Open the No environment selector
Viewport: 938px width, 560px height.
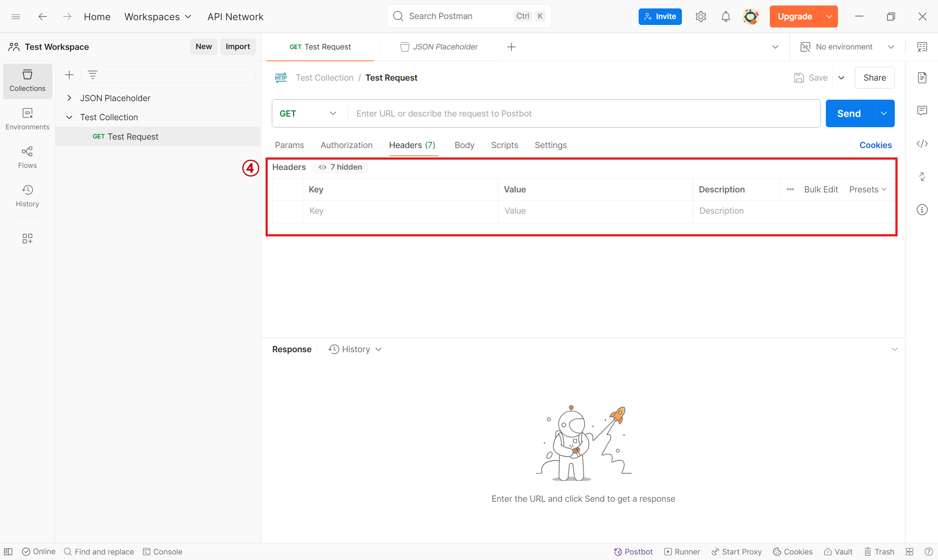847,47
